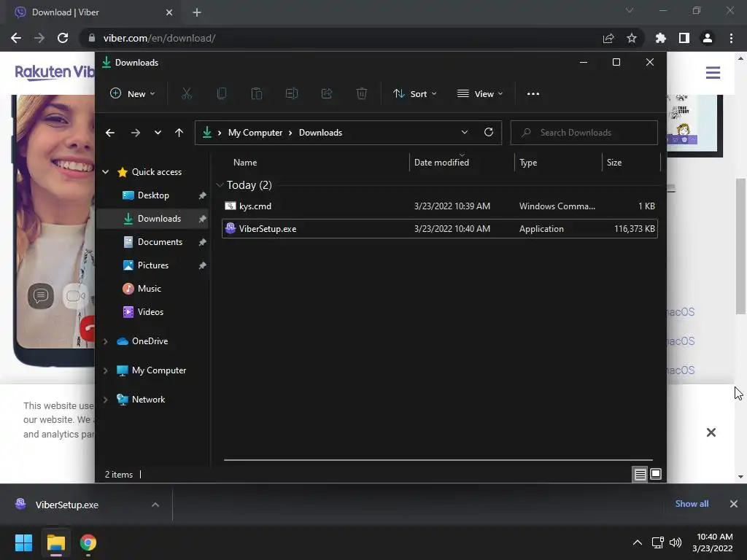Click the Delete trash can icon
The image size is (747, 560).
pos(362,94)
